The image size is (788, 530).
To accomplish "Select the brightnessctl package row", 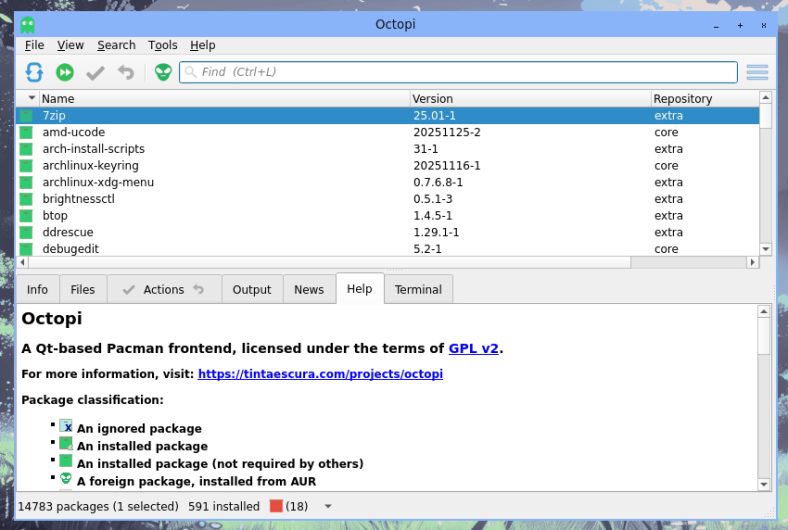I will (200, 199).
